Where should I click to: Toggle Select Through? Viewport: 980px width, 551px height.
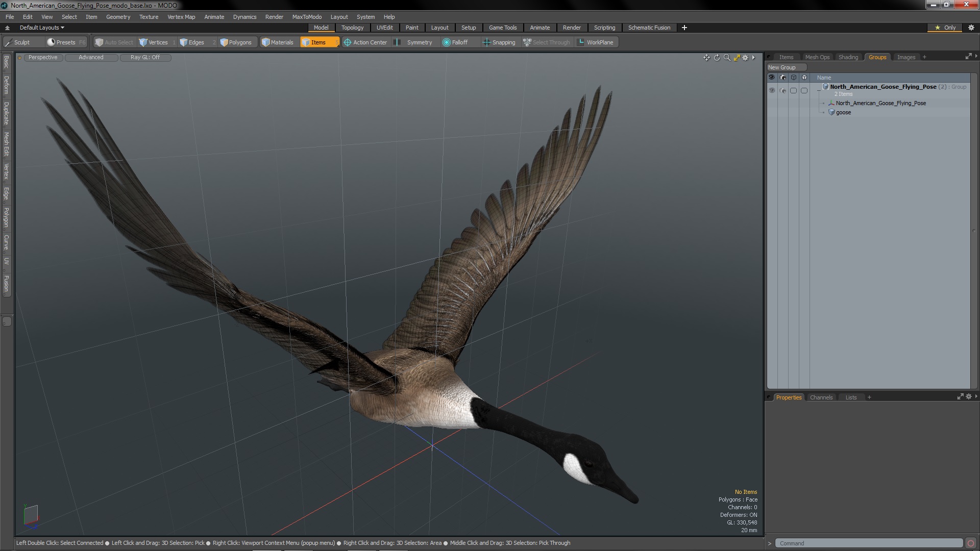coord(546,42)
